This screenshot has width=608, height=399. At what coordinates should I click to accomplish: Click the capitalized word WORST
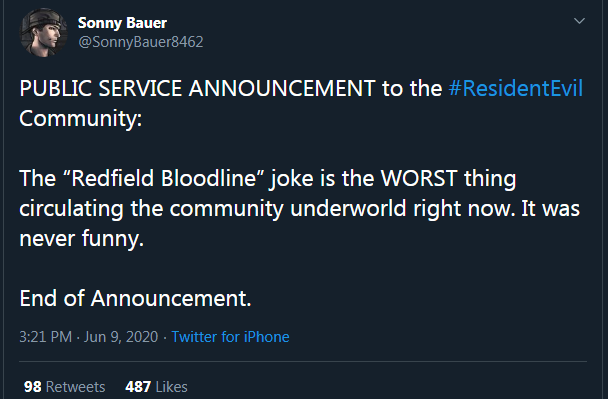[x=419, y=178]
